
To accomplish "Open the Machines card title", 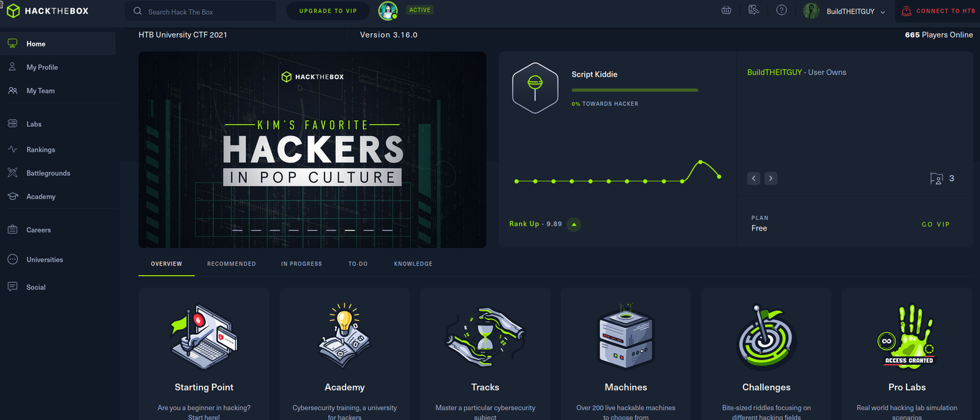I will (x=626, y=388).
